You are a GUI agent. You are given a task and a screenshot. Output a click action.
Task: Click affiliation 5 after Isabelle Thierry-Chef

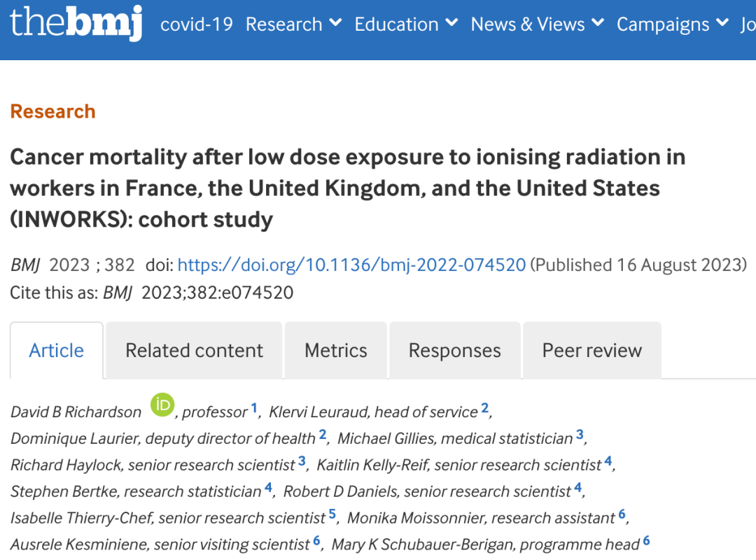[x=332, y=514]
